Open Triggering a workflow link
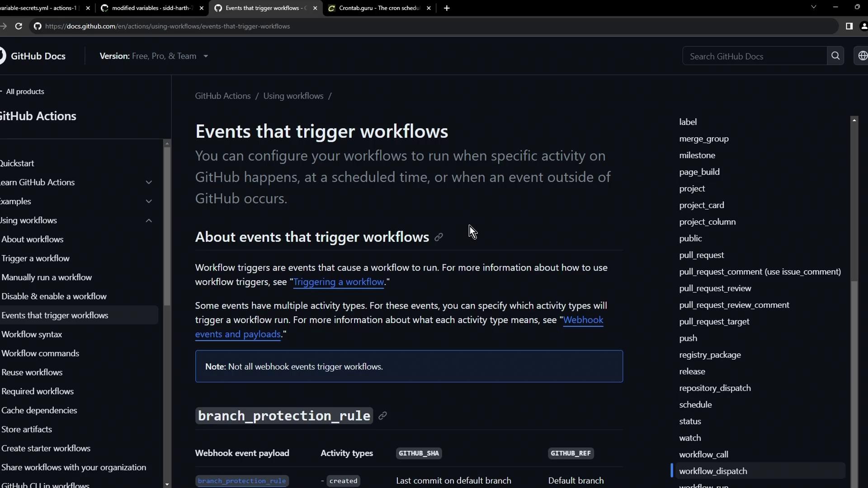This screenshot has height=488, width=868. pyautogui.click(x=339, y=282)
